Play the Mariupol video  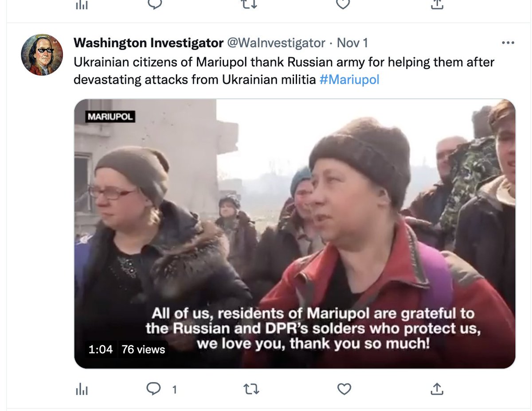[x=294, y=233]
